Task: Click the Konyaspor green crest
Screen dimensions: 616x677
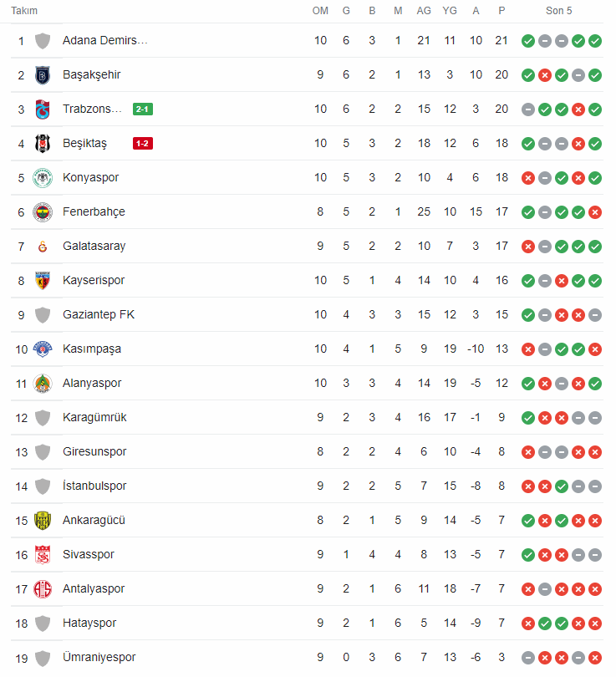Action: tap(43, 178)
